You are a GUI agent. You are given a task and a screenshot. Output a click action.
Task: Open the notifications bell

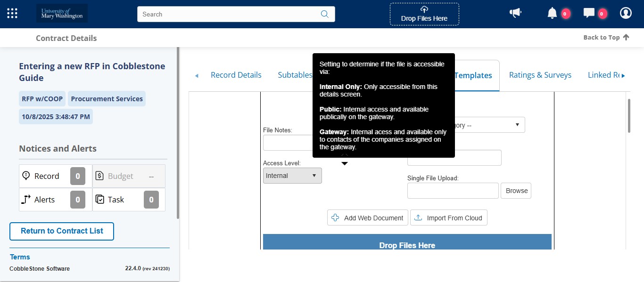pyautogui.click(x=552, y=13)
